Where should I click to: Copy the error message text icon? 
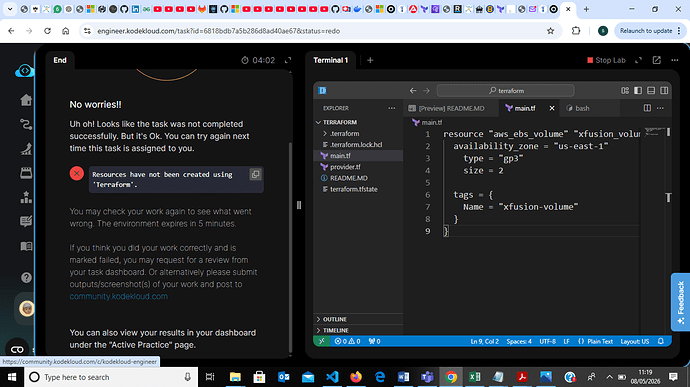pyautogui.click(x=255, y=174)
